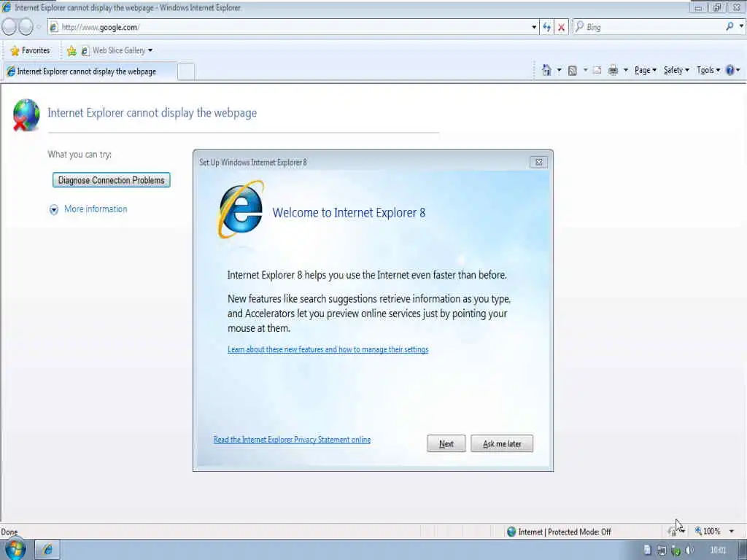
Task: Click Diagnose Connection Problems button
Action: (111, 180)
